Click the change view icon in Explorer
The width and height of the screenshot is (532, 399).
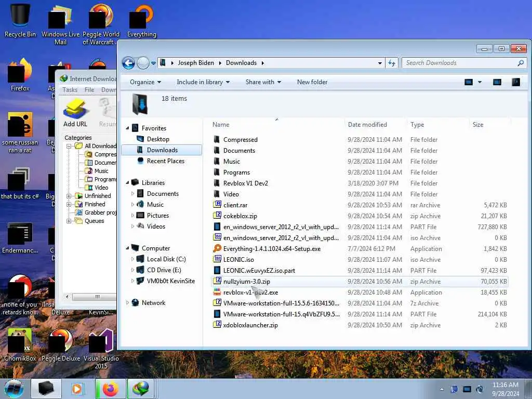[x=469, y=82]
